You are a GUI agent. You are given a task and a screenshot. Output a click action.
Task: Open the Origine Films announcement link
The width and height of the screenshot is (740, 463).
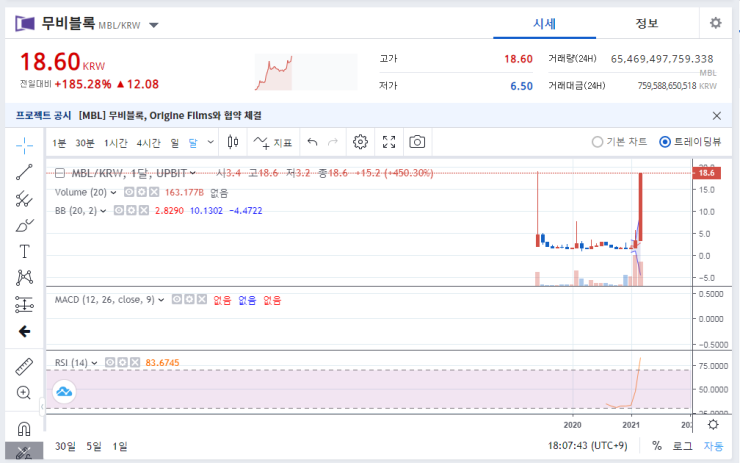point(170,116)
